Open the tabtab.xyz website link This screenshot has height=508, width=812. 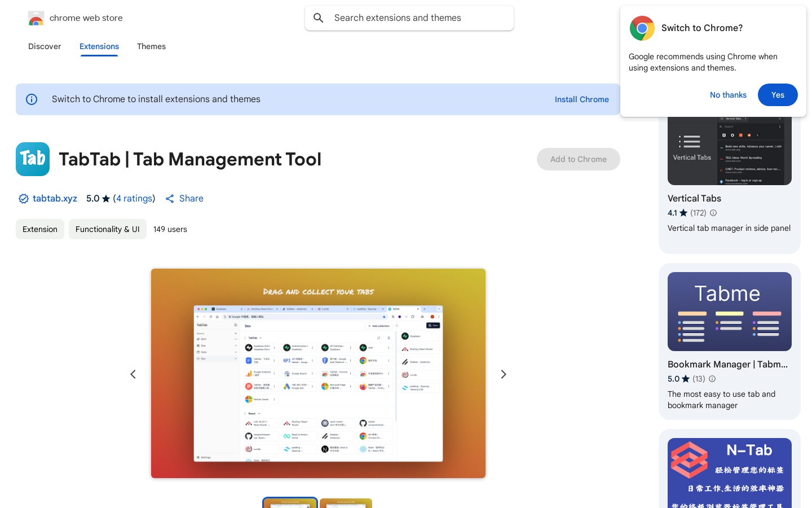click(55, 199)
